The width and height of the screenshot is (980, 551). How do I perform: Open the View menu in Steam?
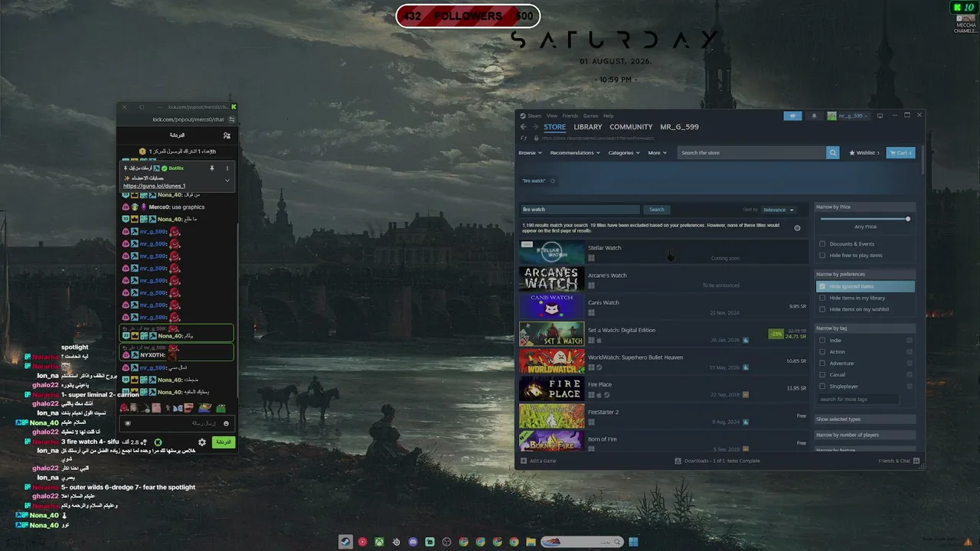coord(551,116)
